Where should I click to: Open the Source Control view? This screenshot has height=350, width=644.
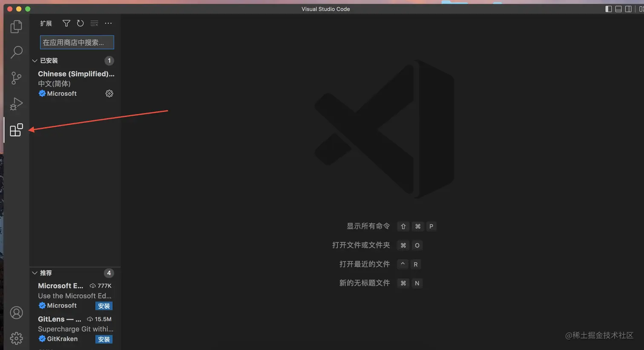click(16, 78)
